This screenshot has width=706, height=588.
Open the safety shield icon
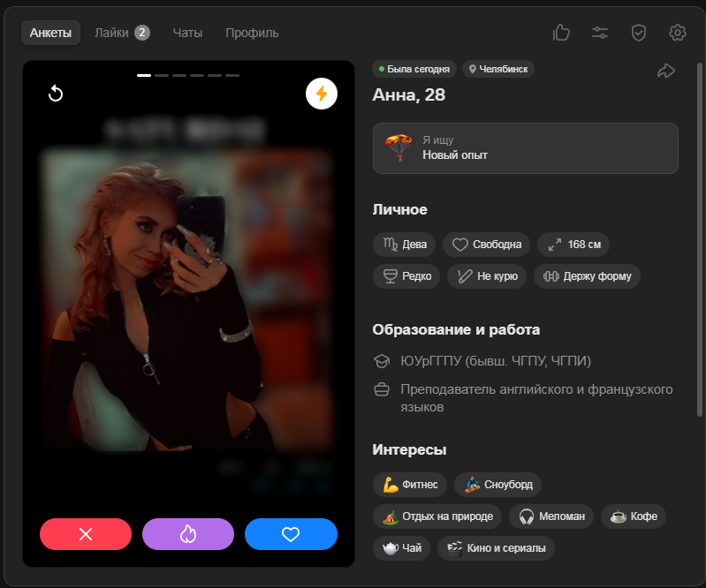pyautogui.click(x=639, y=33)
